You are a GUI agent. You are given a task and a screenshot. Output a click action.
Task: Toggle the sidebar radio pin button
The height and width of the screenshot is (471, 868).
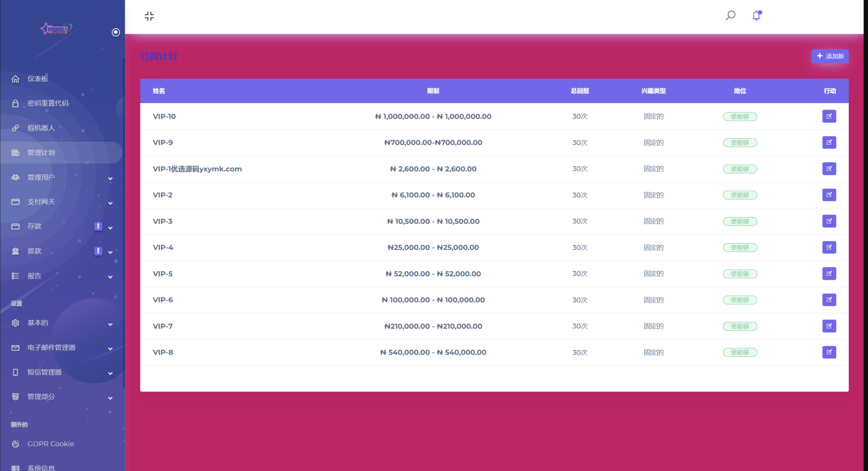pos(116,32)
